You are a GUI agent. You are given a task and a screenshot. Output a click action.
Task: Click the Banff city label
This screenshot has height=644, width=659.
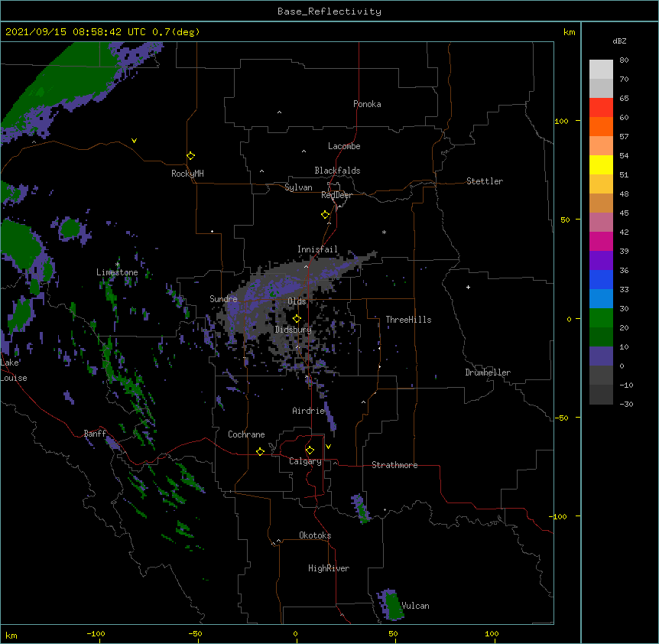point(95,434)
